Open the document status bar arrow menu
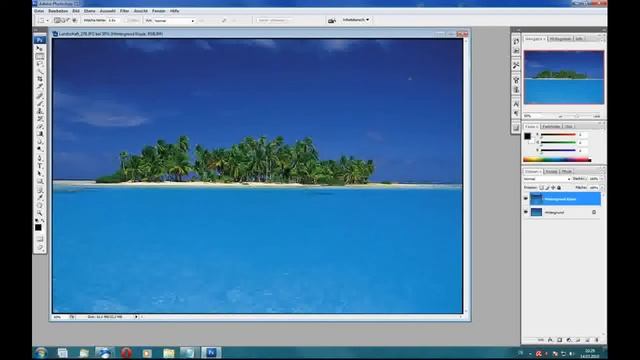Screen dimensions: 640x360 coord(136,317)
